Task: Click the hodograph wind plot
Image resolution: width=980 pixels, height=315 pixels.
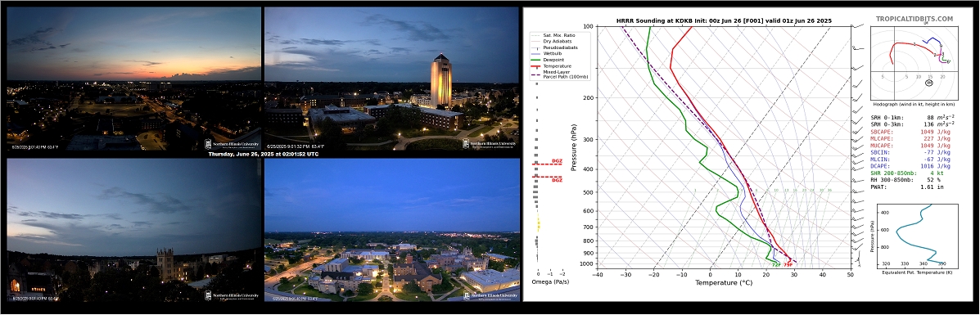Action: coord(914,65)
